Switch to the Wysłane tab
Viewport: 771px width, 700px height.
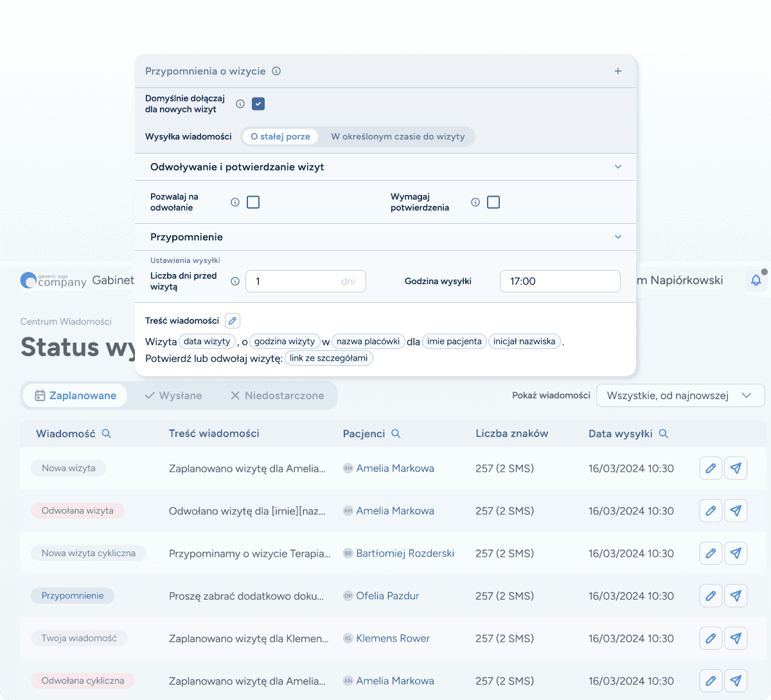pyautogui.click(x=173, y=395)
